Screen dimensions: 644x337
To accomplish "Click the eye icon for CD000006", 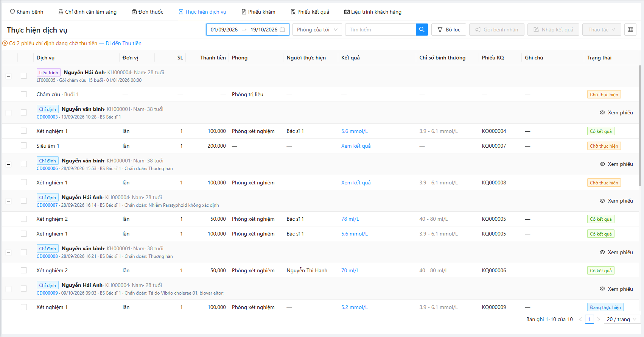I will pos(602,164).
